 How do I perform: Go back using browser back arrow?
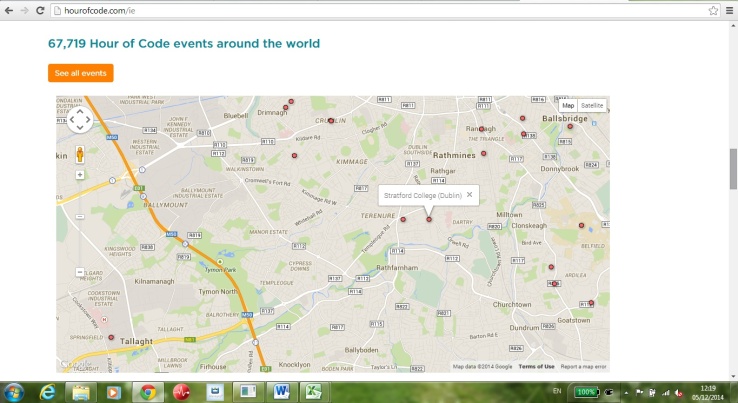pos(9,10)
